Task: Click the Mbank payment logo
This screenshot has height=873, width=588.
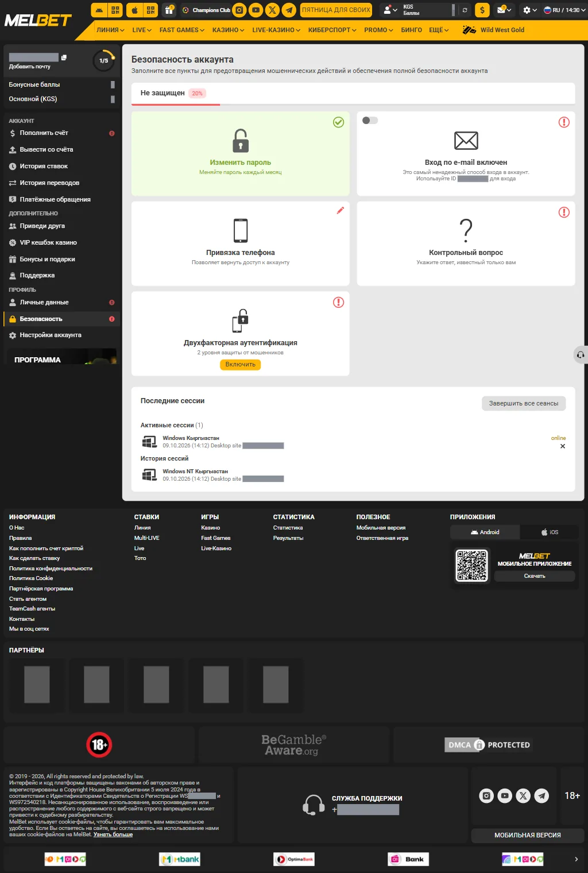Action: (180, 859)
